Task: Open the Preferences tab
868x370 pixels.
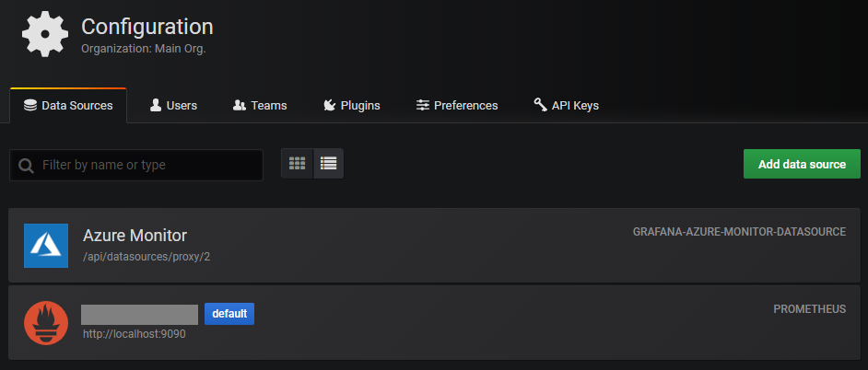Action: pos(457,105)
